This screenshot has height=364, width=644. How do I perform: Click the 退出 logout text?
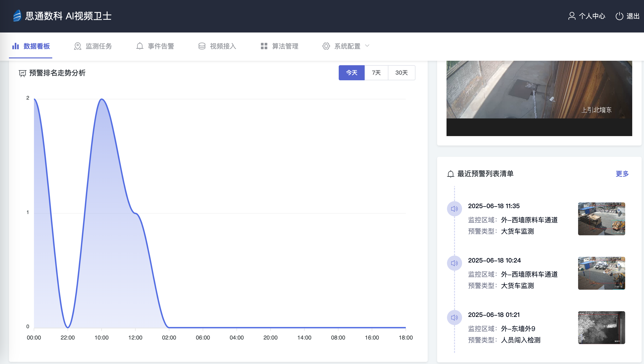[633, 16]
